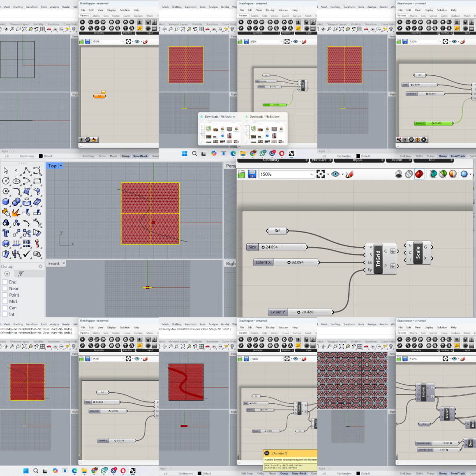Open the Osnap selection filter funnel tab
The height and width of the screenshot is (476, 476).
click(21, 274)
